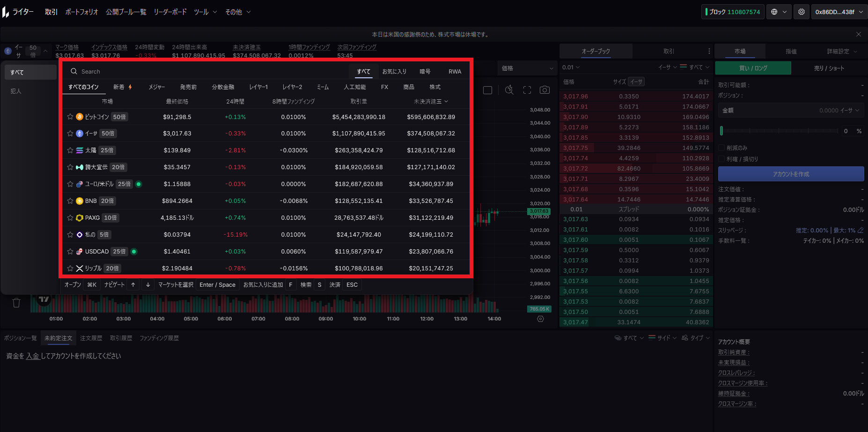Select the 売り / ショート button

[829, 68]
